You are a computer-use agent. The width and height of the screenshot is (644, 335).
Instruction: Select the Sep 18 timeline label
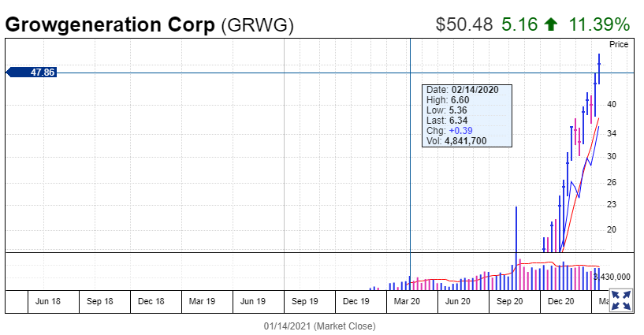coord(99,301)
